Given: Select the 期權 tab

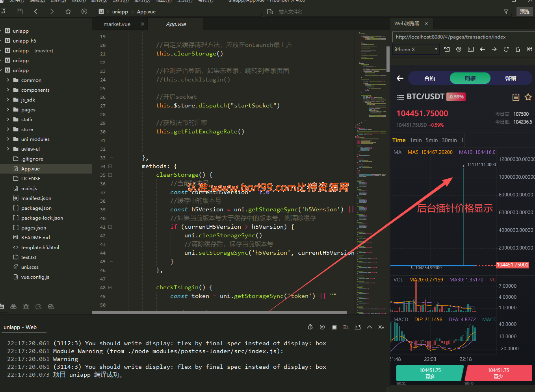Looking at the screenshot, I should tap(470, 78).
